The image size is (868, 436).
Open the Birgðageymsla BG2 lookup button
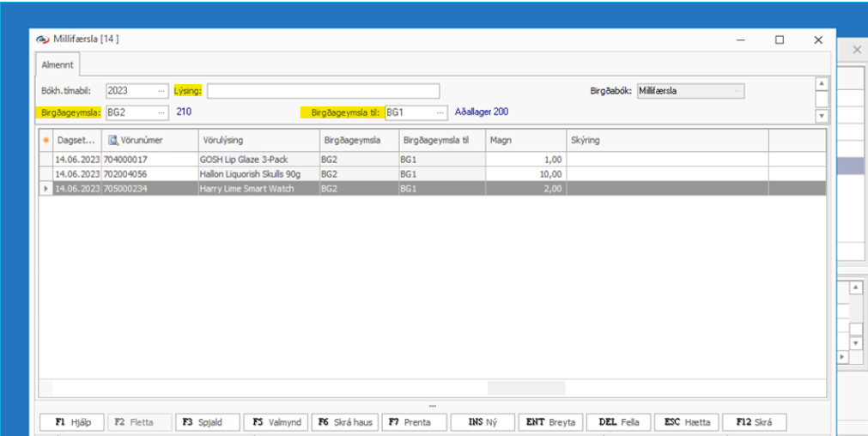pos(161,112)
